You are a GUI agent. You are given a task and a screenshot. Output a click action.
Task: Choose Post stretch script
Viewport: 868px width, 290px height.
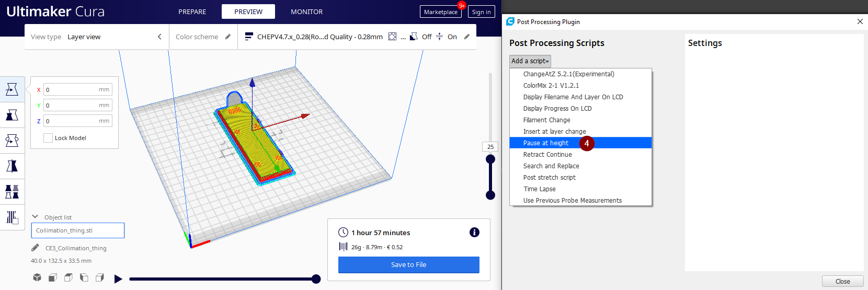581,178
